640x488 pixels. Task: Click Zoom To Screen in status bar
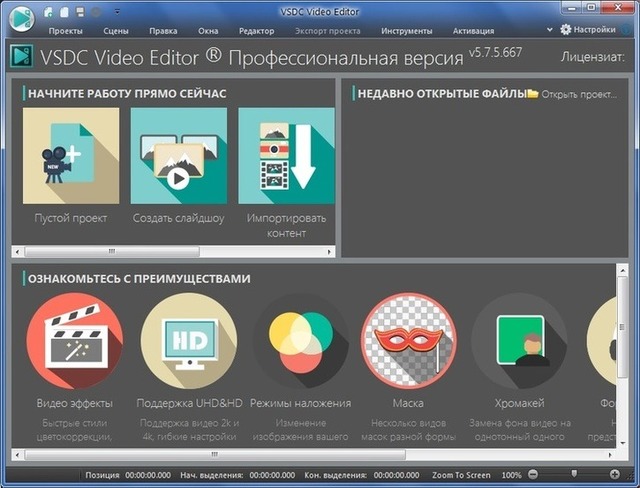point(461,475)
